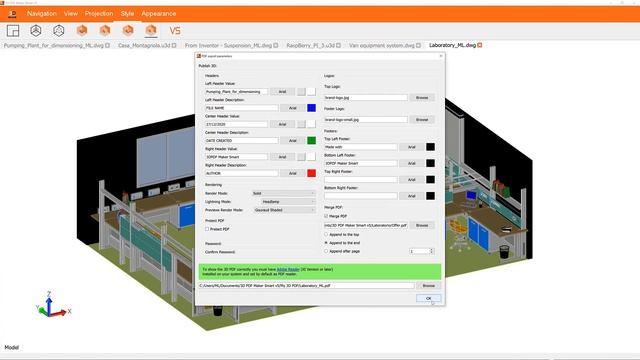640x360 pixels.
Task: Open the Projection menu
Action: [x=99, y=13]
